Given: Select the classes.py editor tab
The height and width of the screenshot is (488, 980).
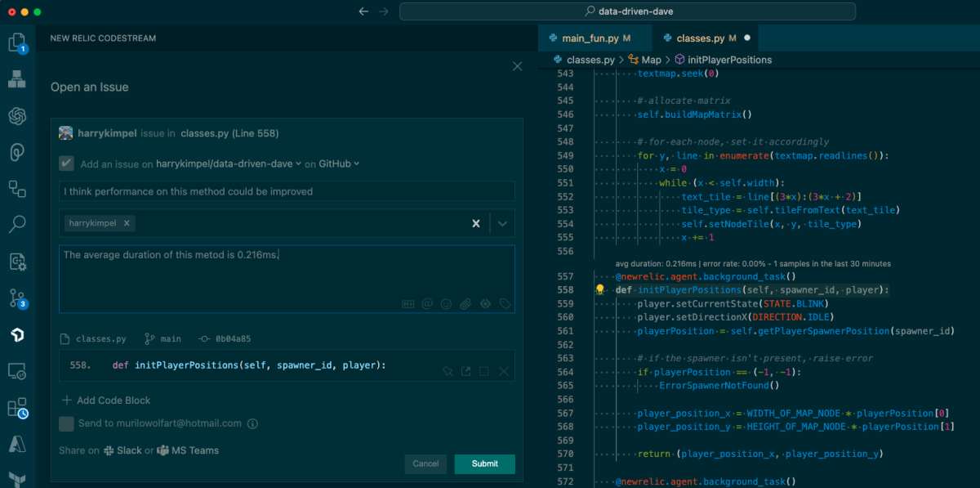Looking at the screenshot, I should point(701,38).
